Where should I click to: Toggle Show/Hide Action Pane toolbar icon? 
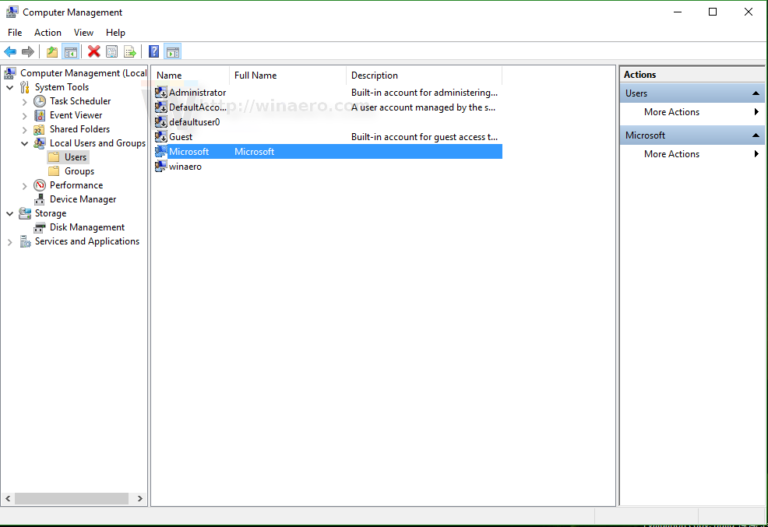(x=172, y=52)
